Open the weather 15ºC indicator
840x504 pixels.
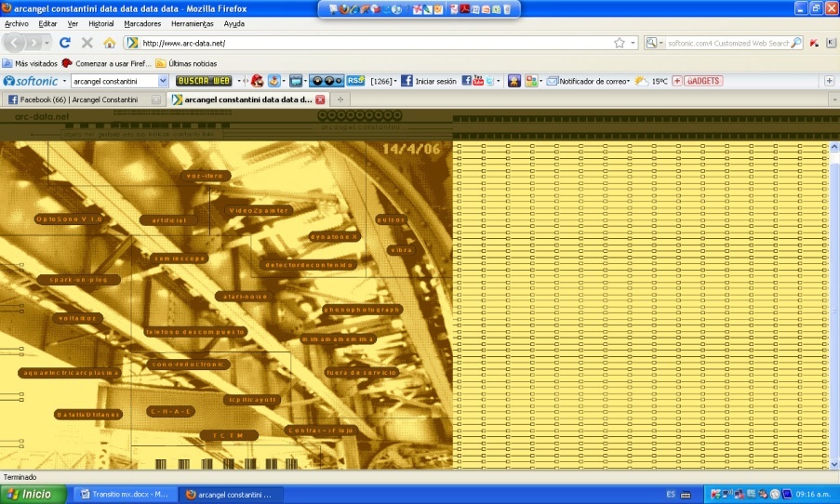(x=650, y=81)
